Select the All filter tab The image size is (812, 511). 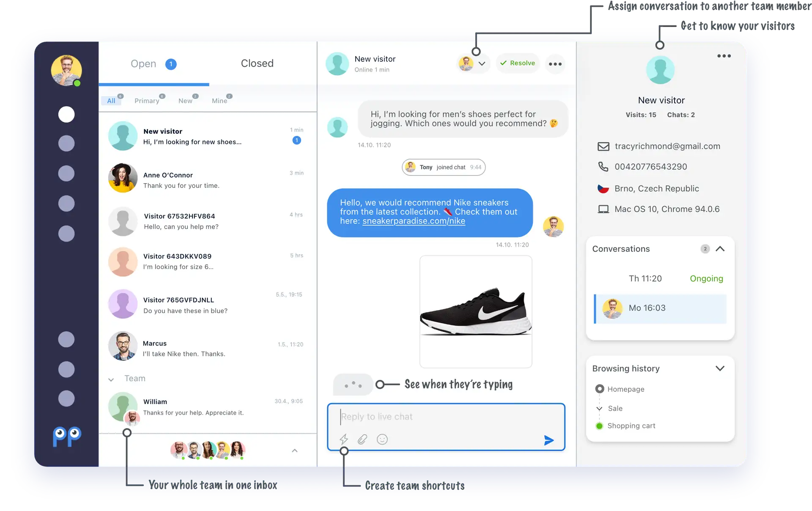click(x=111, y=101)
